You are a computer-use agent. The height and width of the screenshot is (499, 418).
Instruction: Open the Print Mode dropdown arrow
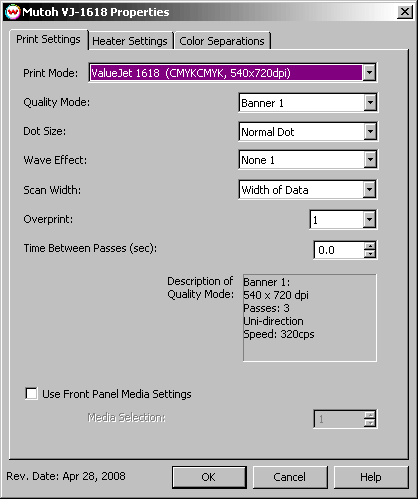(x=369, y=72)
